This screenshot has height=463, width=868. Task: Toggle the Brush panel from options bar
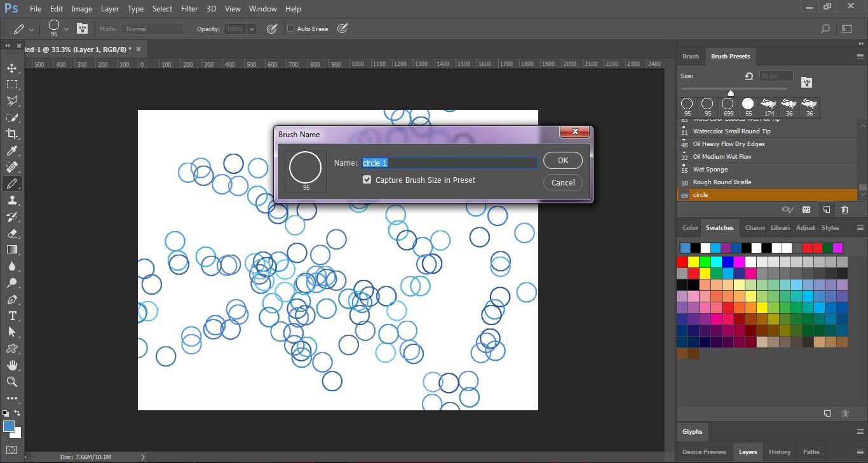[82, 29]
